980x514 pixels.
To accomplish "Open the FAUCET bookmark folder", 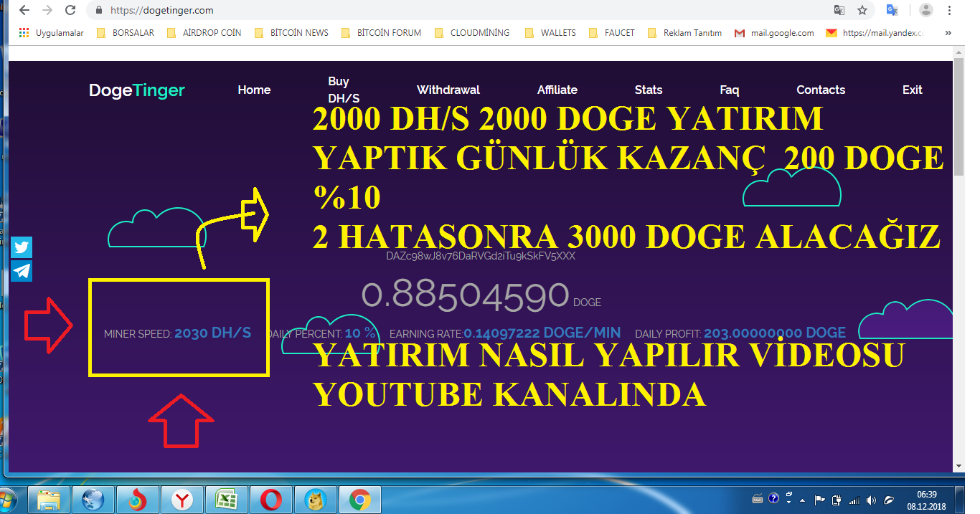I will pos(611,33).
